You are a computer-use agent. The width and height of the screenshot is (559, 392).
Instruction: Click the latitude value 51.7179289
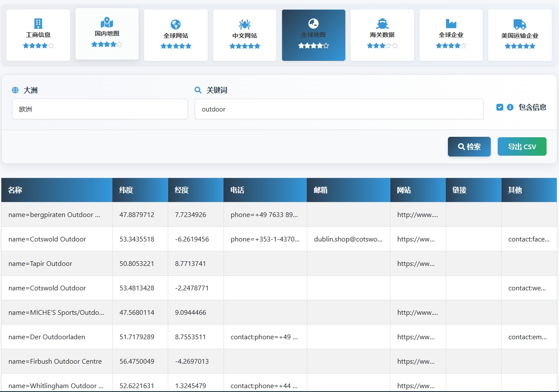coord(137,337)
